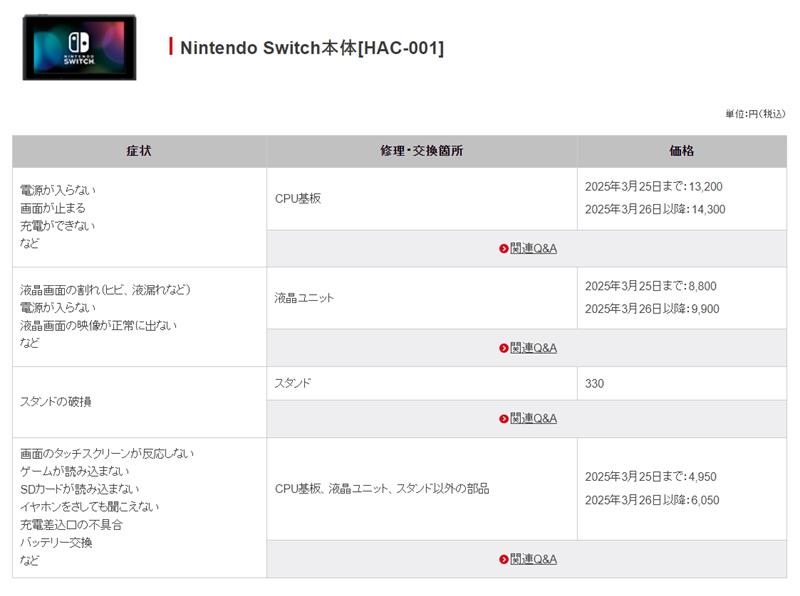Screen dimensions: 800x596
Task: Click the Nintendo Switch console thumbnail image
Action: coord(79,47)
